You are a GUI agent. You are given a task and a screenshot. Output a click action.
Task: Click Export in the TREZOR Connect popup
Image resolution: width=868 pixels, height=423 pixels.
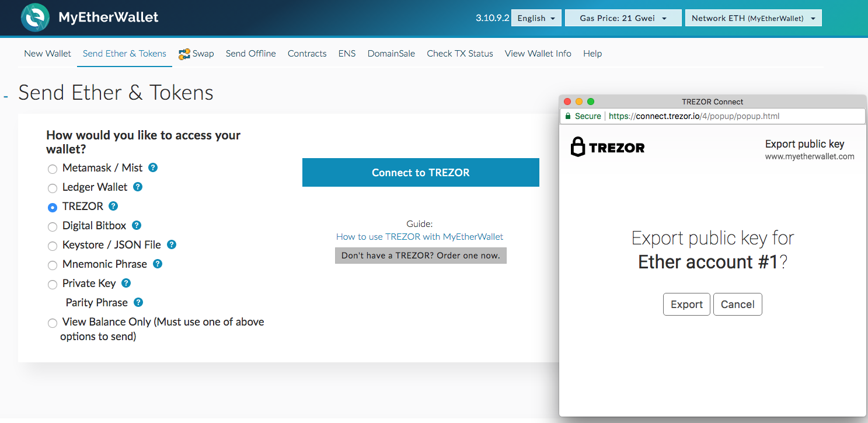tap(686, 305)
